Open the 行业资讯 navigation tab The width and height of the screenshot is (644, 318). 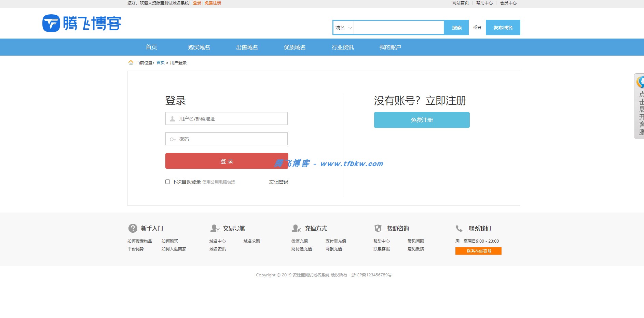click(x=343, y=47)
